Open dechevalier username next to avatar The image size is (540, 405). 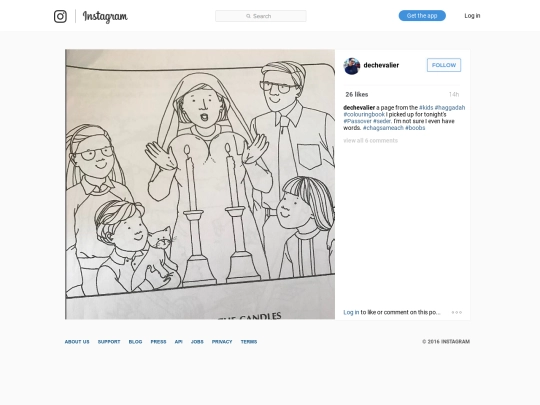point(381,65)
